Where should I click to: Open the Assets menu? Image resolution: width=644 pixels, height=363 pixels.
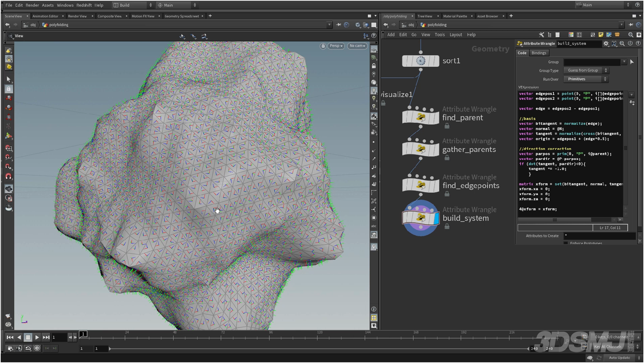pyautogui.click(x=48, y=5)
